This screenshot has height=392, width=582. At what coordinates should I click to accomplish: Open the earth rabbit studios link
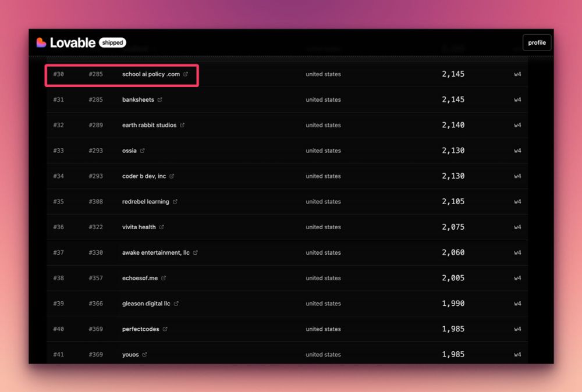pyautogui.click(x=149, y=126)
